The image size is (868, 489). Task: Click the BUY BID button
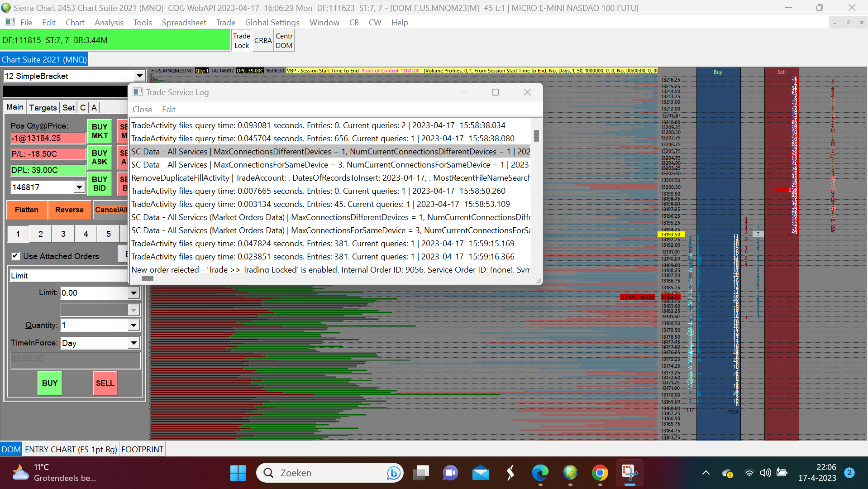(100, 184)
